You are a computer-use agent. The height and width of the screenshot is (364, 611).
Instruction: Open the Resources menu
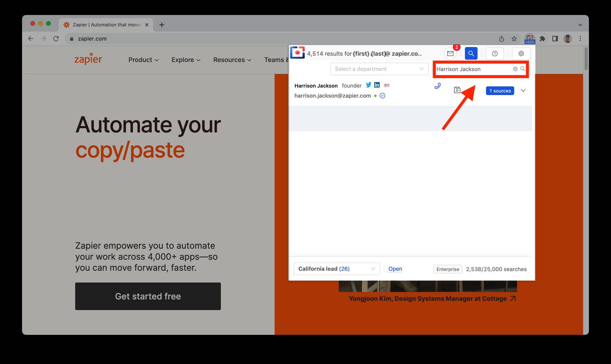coord(232,60)
